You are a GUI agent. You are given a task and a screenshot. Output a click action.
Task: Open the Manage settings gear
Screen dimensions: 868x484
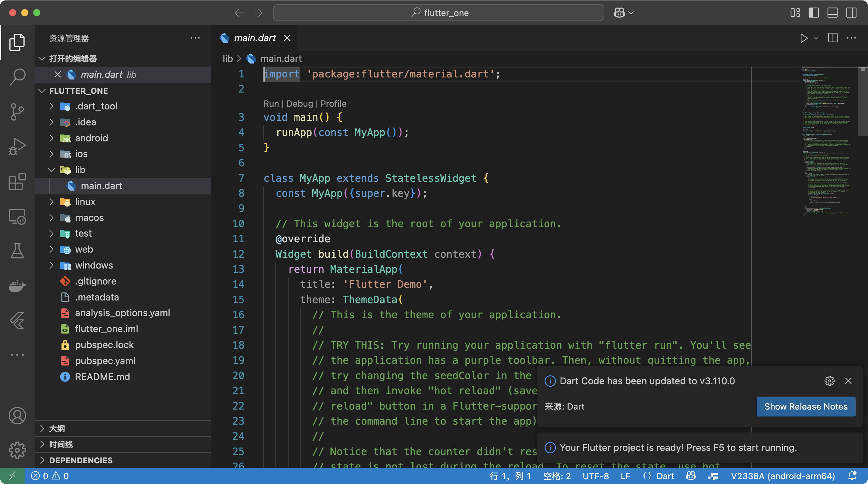[17, 450]
